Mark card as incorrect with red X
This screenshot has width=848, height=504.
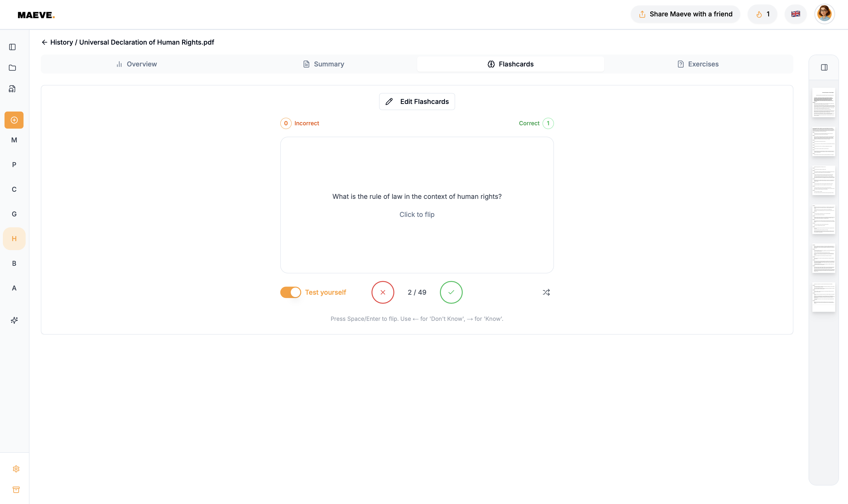[383, 292]
